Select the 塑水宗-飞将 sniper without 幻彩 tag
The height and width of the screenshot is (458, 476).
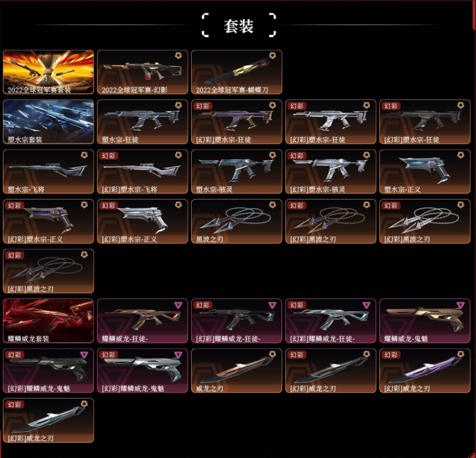pos(48,172)
